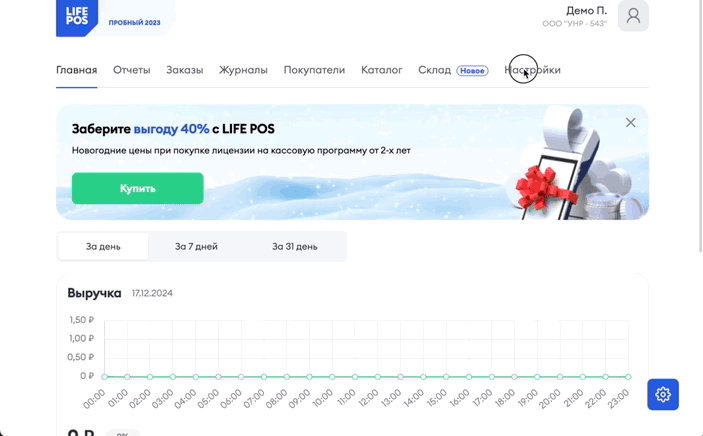Open the Журналы tab
This screenshot has height=436, width=703.
pos(243,70)
